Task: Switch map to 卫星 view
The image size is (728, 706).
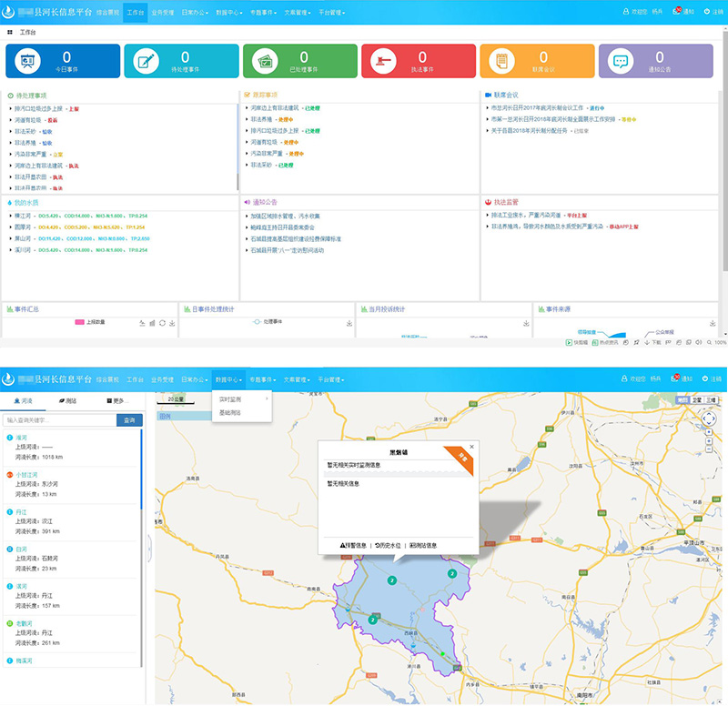Action: click(696, 399)
